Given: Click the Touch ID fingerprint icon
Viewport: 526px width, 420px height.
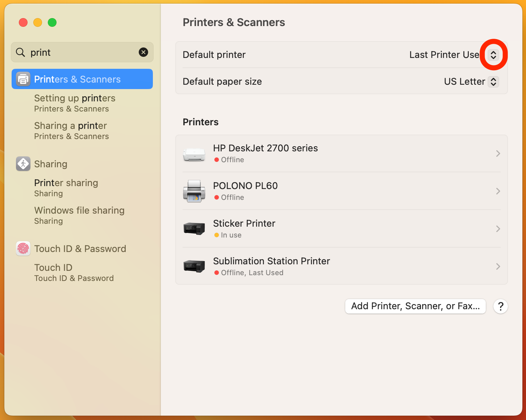Looking at the screenshot, I should pos(23,249).
